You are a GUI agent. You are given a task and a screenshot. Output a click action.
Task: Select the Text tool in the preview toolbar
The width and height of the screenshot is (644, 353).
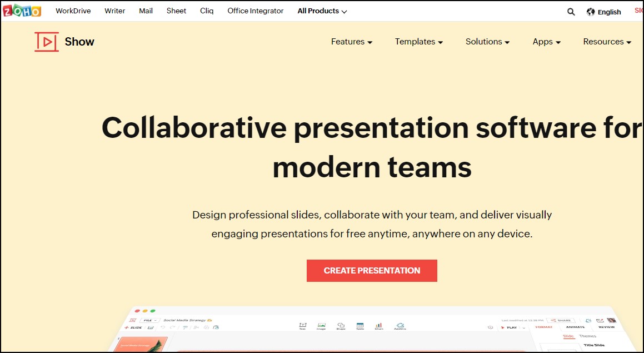(302, 326)
